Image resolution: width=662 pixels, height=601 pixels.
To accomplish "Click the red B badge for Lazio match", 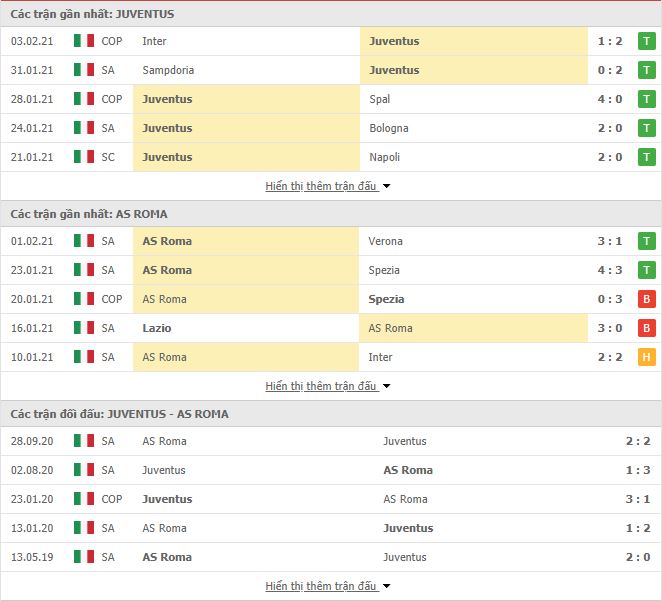I will [x=646, y=328].
